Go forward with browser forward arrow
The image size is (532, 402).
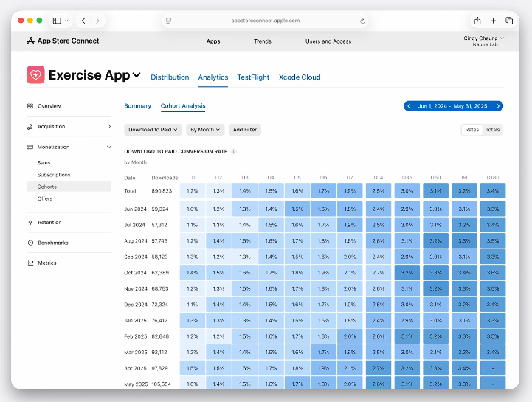pyautogui.click(x=97, y=21)
